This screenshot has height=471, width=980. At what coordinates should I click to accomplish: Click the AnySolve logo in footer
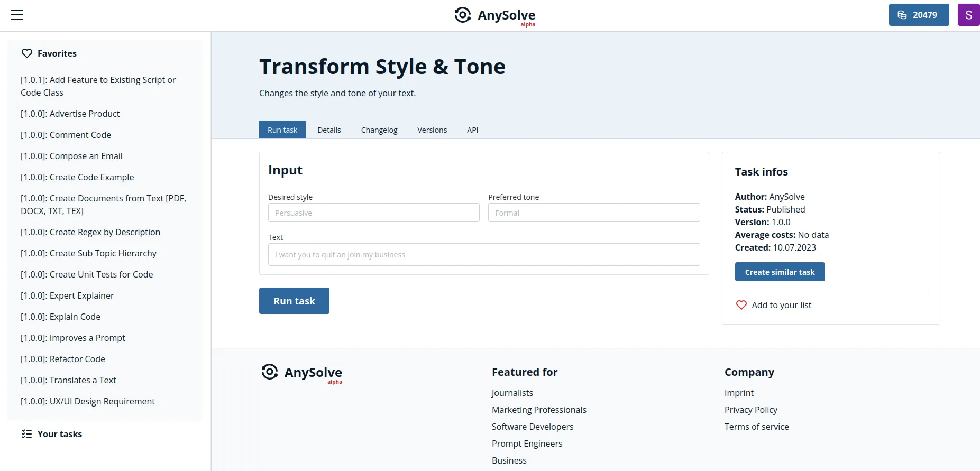[x=302, y=373]
